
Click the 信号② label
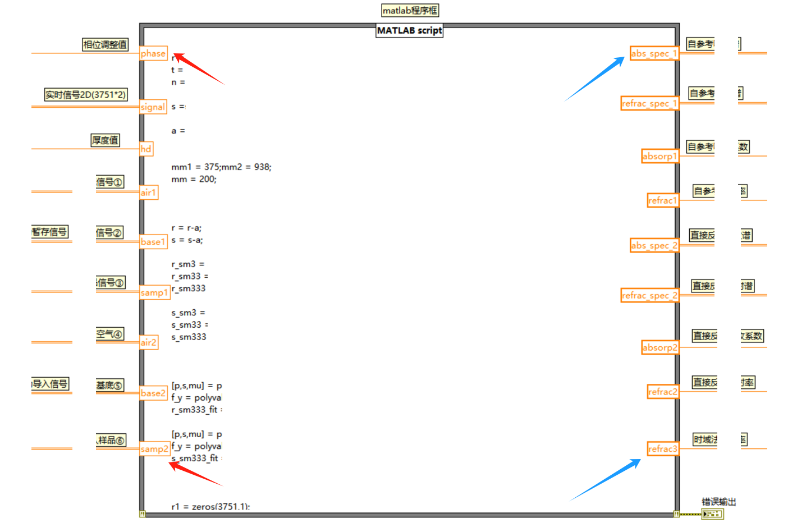tap(109, 232)
